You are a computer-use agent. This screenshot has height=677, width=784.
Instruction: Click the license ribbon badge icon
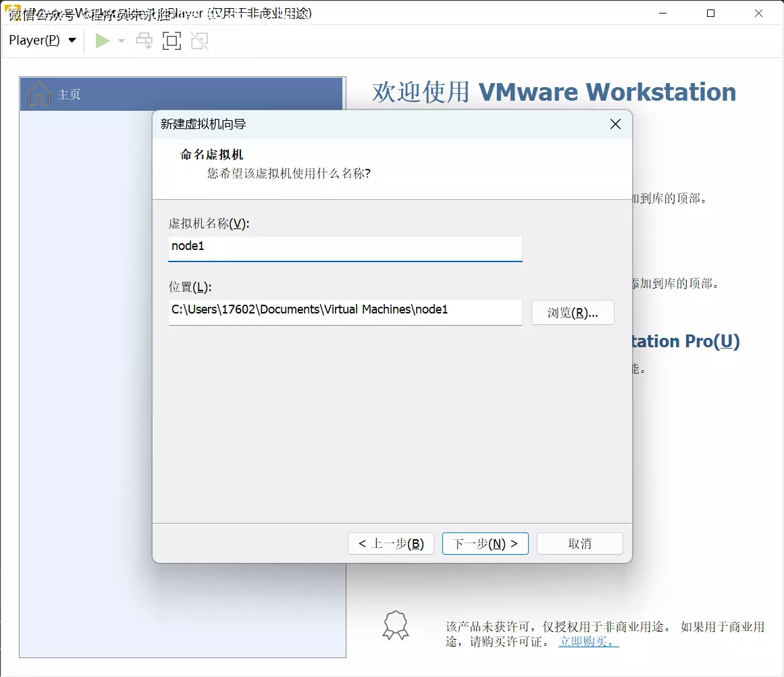pyautogui.click(x=396, y=626)
